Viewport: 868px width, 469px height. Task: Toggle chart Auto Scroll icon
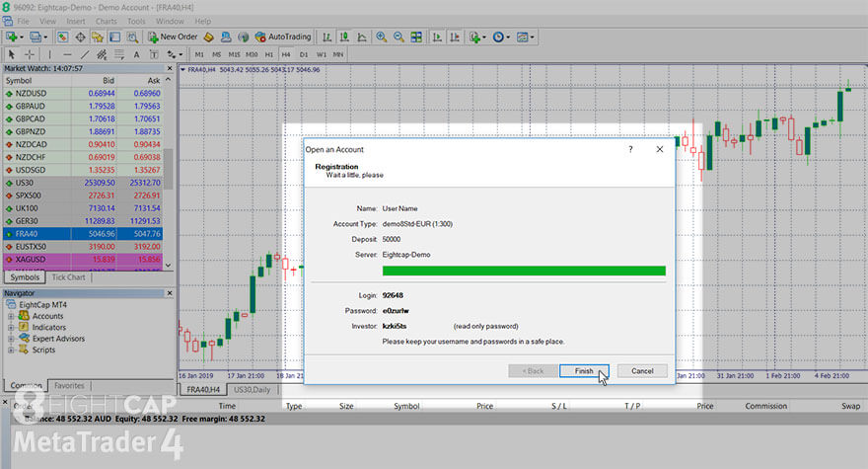click(x=437, y=38)
